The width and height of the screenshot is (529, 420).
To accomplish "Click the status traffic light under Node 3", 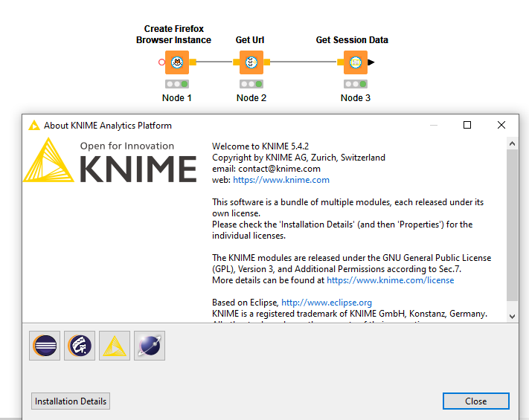I will coord(356,84).
